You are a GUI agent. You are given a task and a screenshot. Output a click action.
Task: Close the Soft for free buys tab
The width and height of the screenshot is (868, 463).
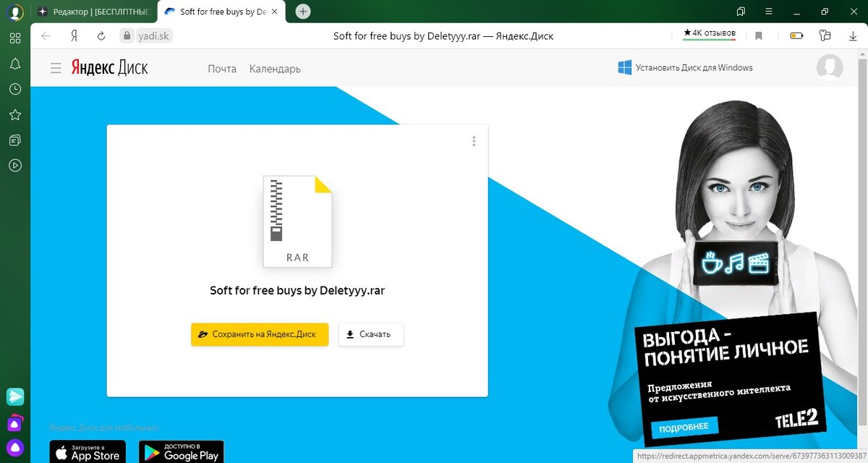pyautogui.click(x=274, y=12)
